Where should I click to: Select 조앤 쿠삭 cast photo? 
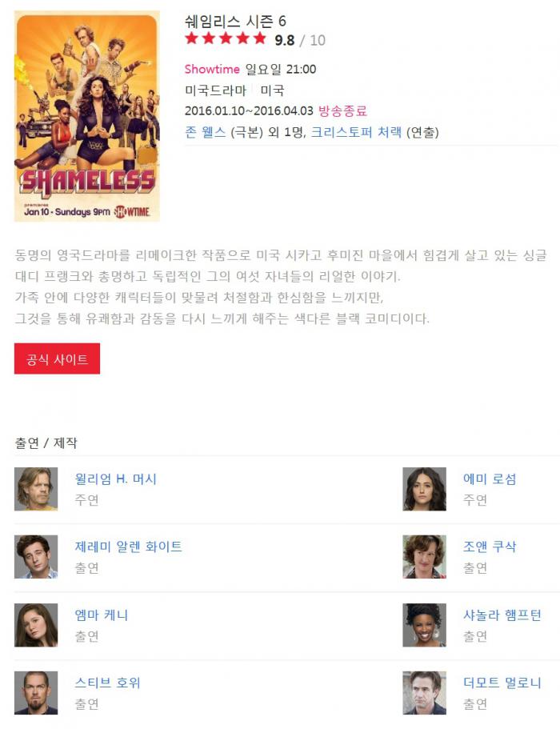(x=424, y=557)
